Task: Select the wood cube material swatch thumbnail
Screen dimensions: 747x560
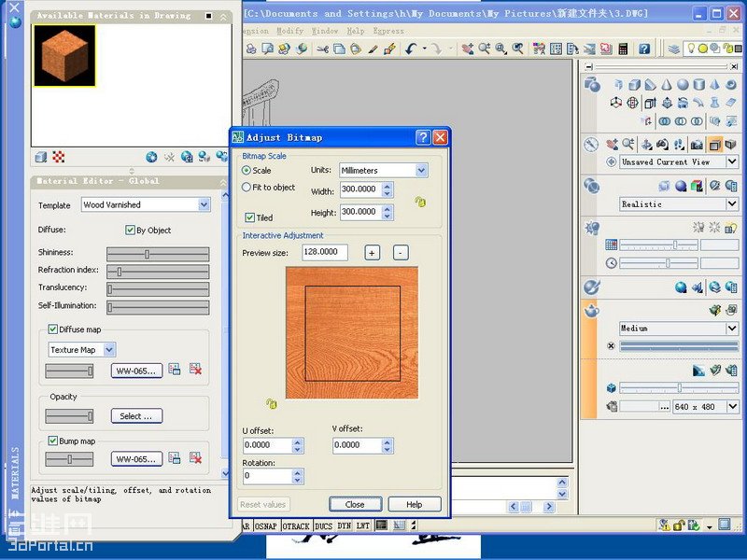Action: coord(64,56)
